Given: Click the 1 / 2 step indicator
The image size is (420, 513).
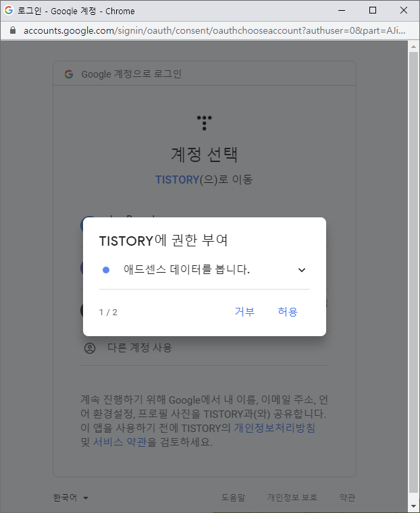Looking at the screenshot, I should [108, 312].
